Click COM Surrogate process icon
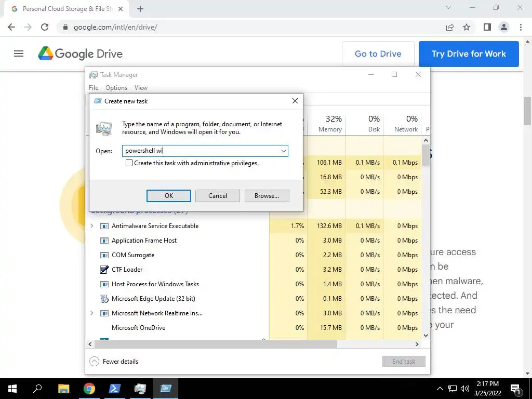The height and width of the screenshot is (399, 532). pos(104,255)
